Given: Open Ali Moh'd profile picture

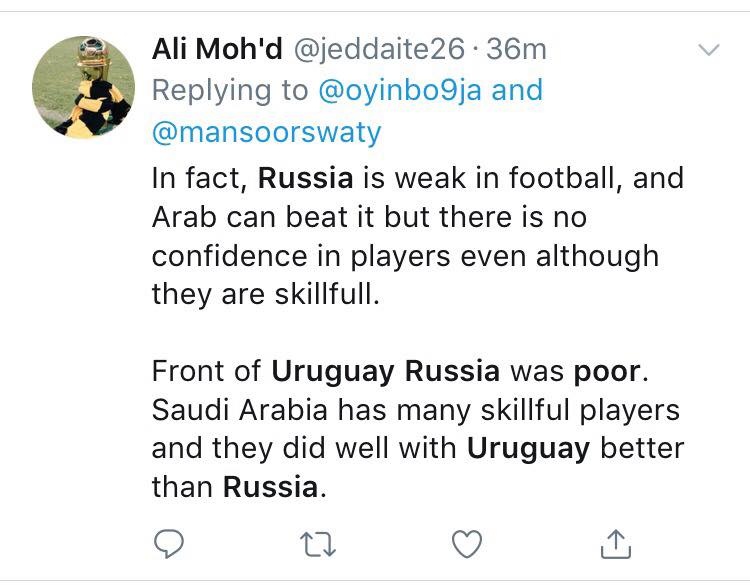Looking at the screenshot, I should pyautogui.click(x=84, y=87).
